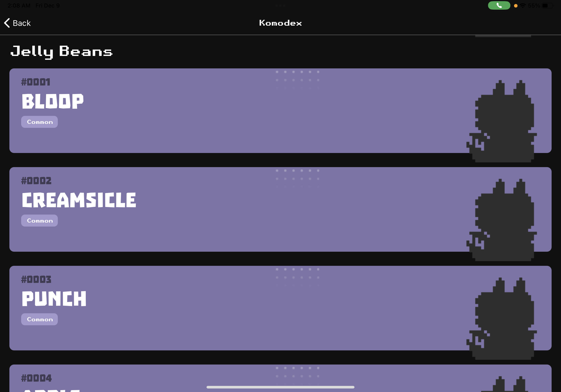Tap the battery status icon
The image size is (561, 392).
[x=546, y=5]
